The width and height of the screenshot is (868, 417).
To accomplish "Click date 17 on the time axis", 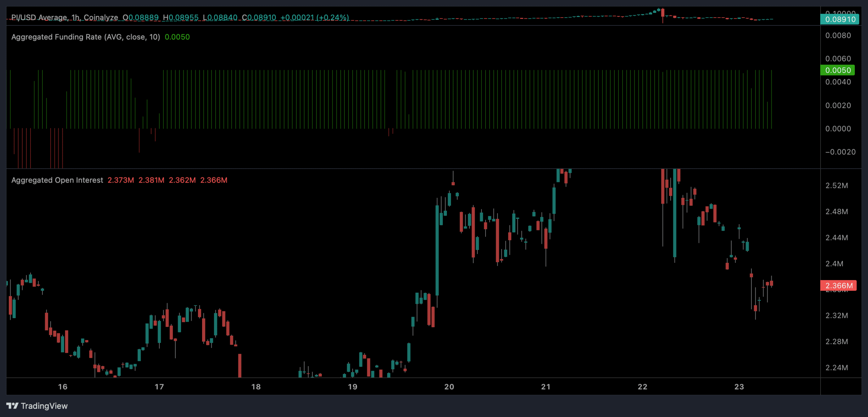I will click(159, 387).
